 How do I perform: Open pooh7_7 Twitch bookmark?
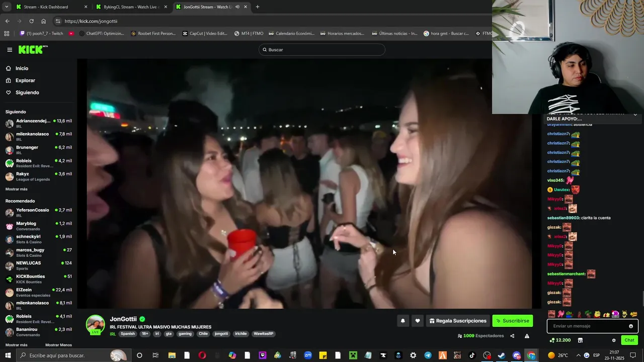(41, 34)
